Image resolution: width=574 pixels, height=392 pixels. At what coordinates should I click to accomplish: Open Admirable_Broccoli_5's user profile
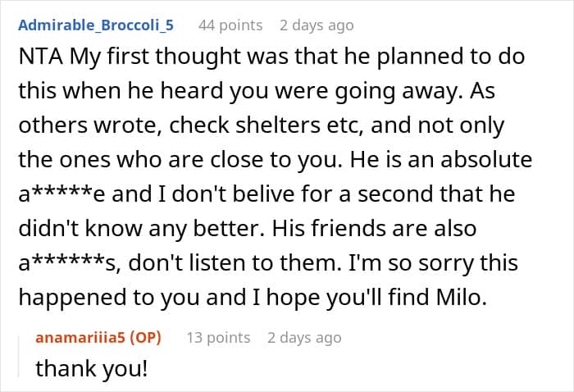pos(96,25)
